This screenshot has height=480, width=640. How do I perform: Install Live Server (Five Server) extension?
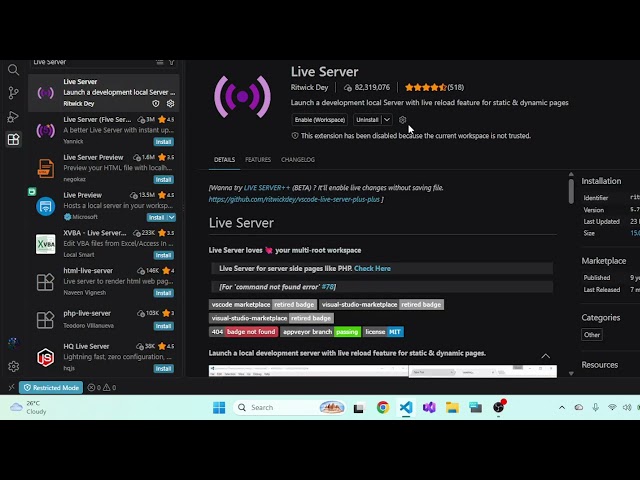click(163, 142)
